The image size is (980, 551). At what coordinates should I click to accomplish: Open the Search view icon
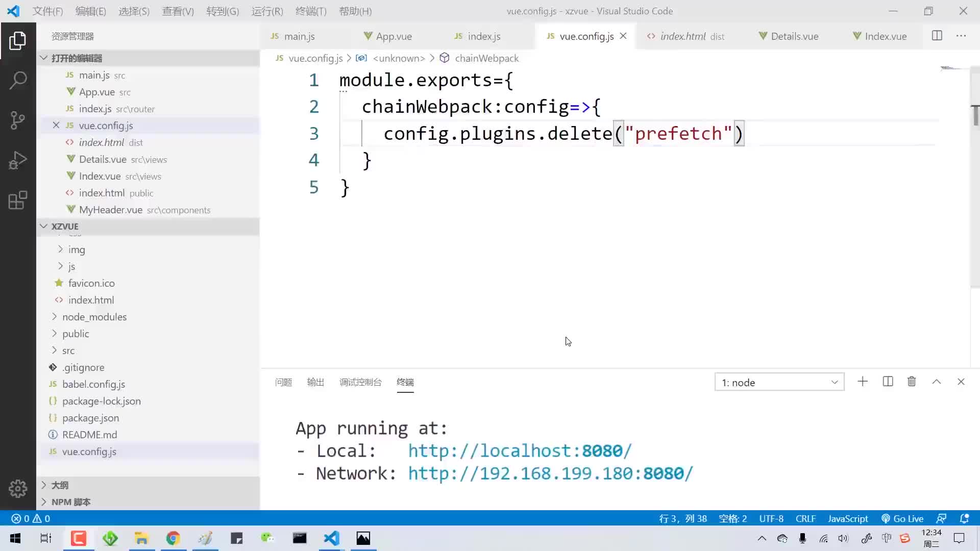[18, 80]
